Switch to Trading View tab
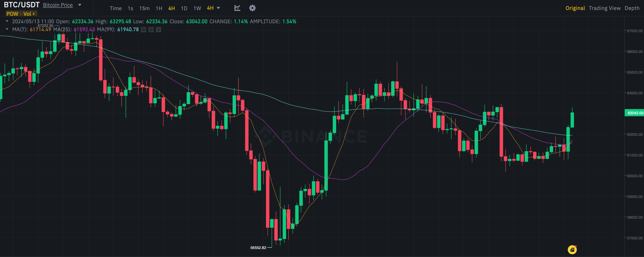 605,8
